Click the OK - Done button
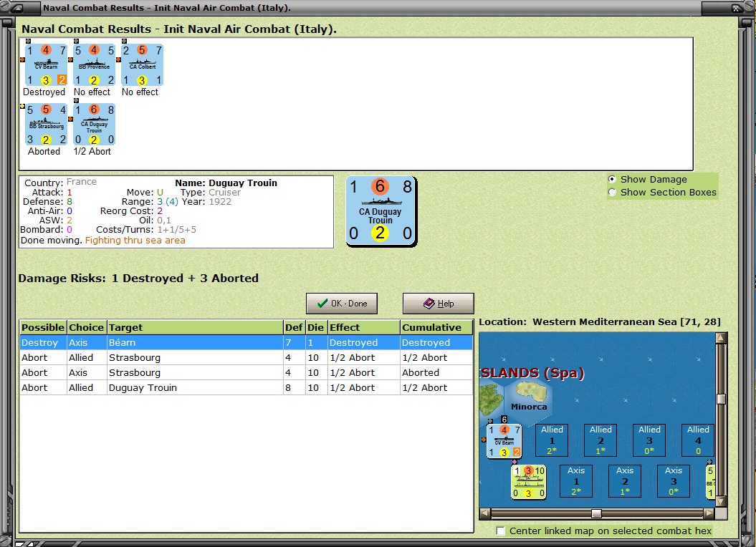Viewport: 756px width, 547px height. [x=342, y=304]
